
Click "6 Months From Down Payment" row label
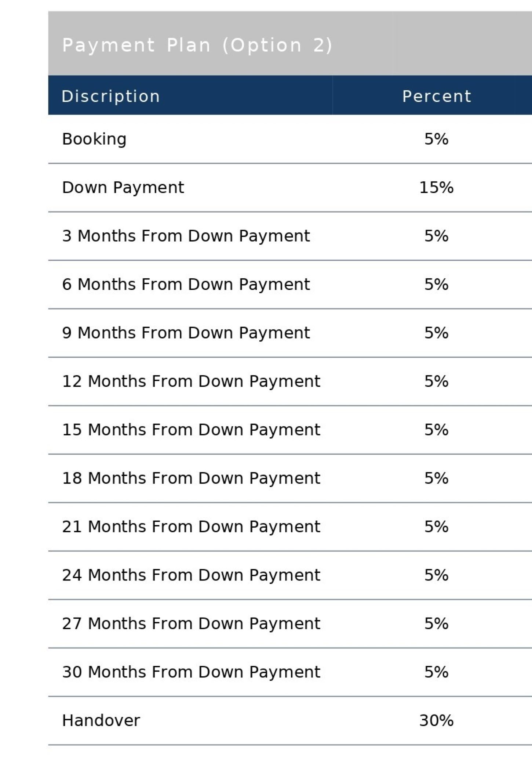coord(186,285)
